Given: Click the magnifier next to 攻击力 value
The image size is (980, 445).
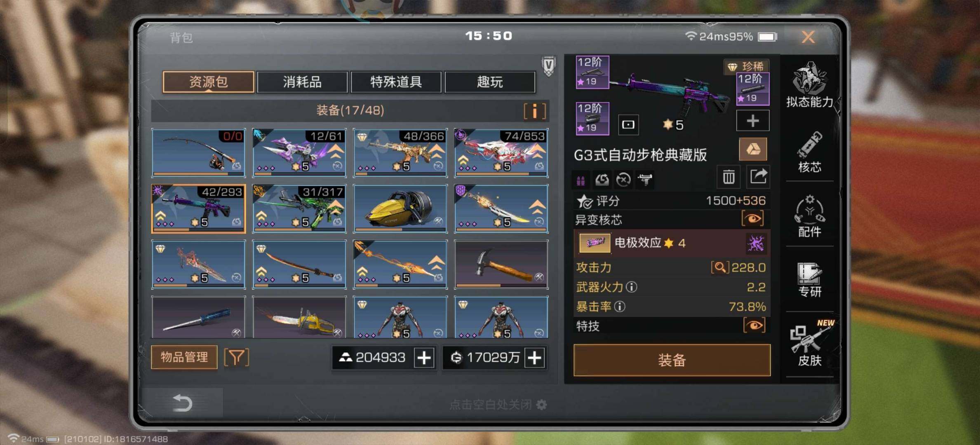Looking at the screenshot, I should coord(719,267).
